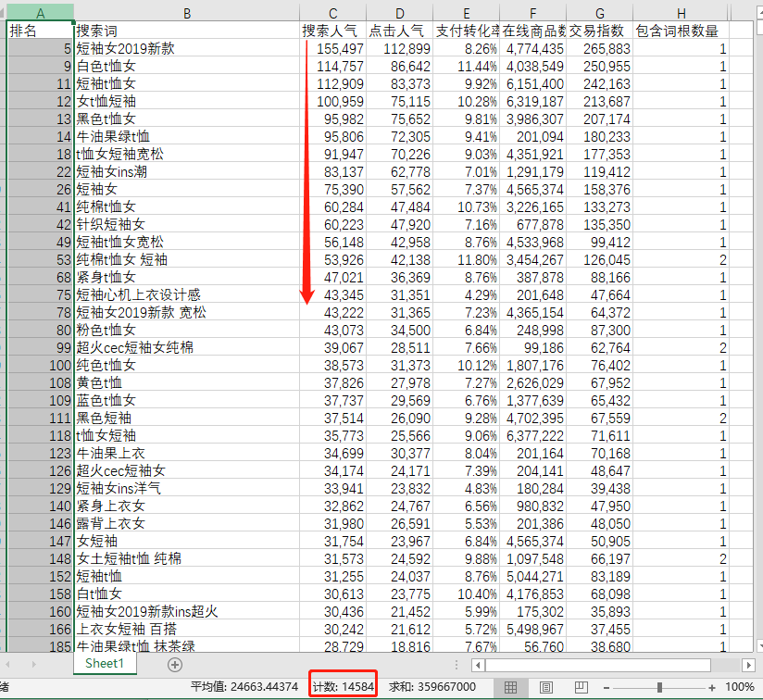Select cell 女士短袖t恤 纯棉
This screenshot has height=700, width=763.
187,558
